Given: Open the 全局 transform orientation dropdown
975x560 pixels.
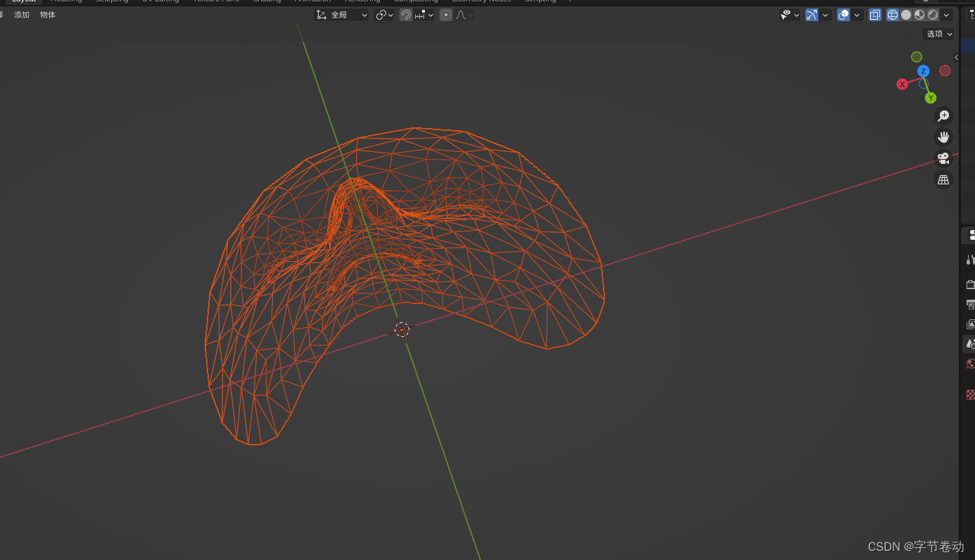Looking at the screenshot, I should (342, 15).
